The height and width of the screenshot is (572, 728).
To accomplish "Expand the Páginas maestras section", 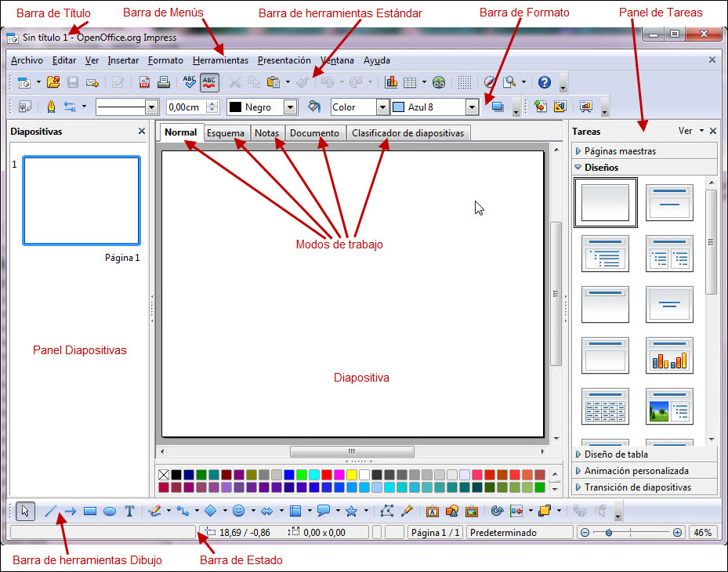I will click(644, 151).
